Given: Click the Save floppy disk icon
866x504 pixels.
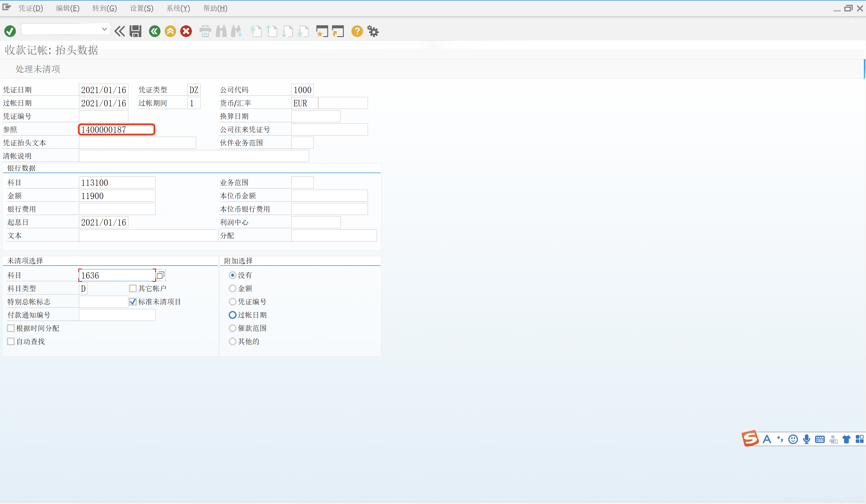Looking at the screenshot, I should coord(135,31).
